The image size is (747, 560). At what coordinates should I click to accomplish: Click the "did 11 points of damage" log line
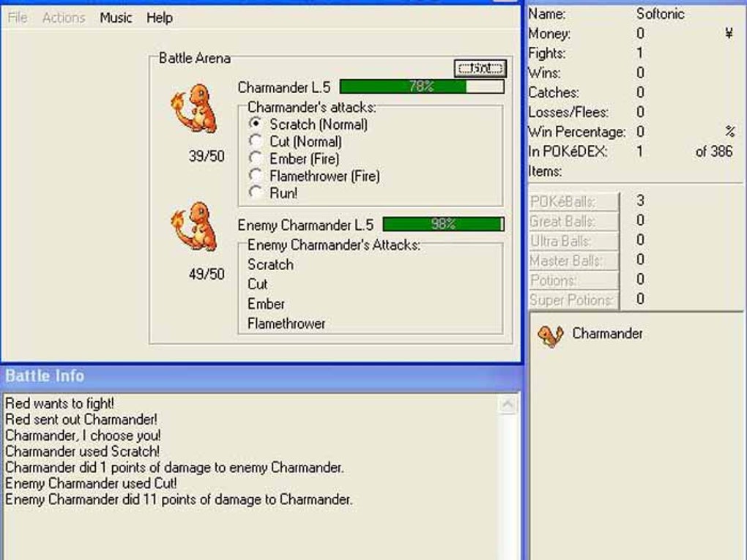click(x=179, y=499)
